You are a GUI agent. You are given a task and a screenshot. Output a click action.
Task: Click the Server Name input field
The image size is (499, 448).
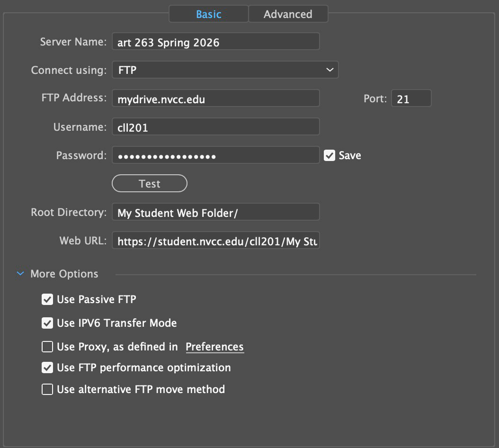[215, 42]
